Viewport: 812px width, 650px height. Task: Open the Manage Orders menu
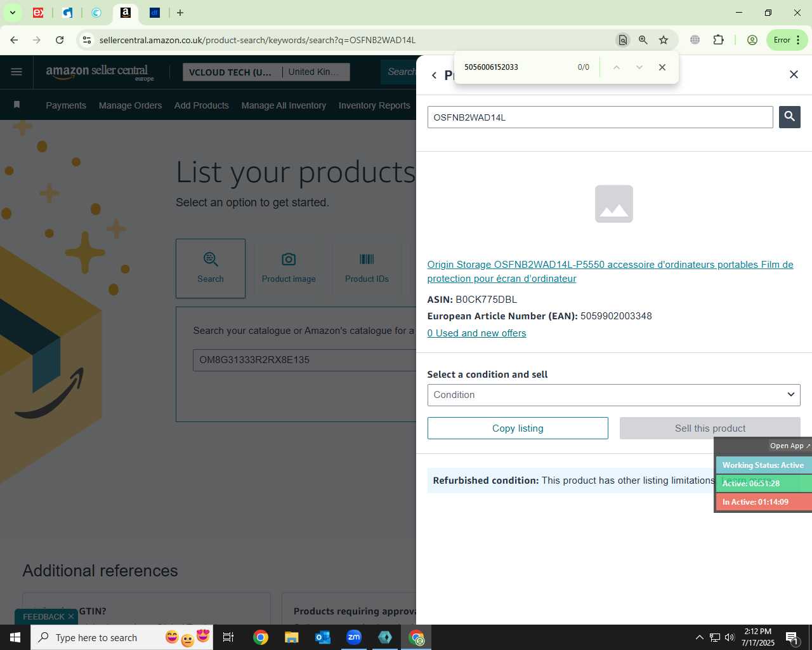[x=130, y=105]
